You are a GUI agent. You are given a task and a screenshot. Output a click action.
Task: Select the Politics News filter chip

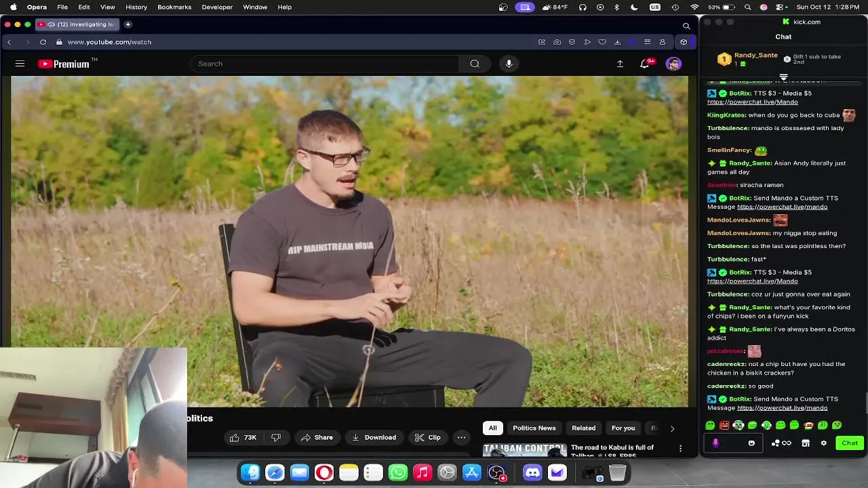(x=534, y=428)
